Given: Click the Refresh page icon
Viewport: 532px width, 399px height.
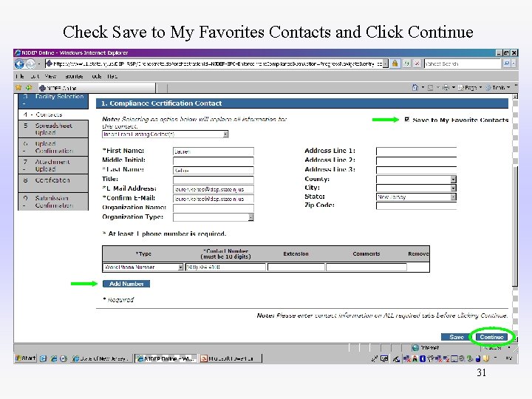Looking at the screenshot, I should [x=406, y=64].
